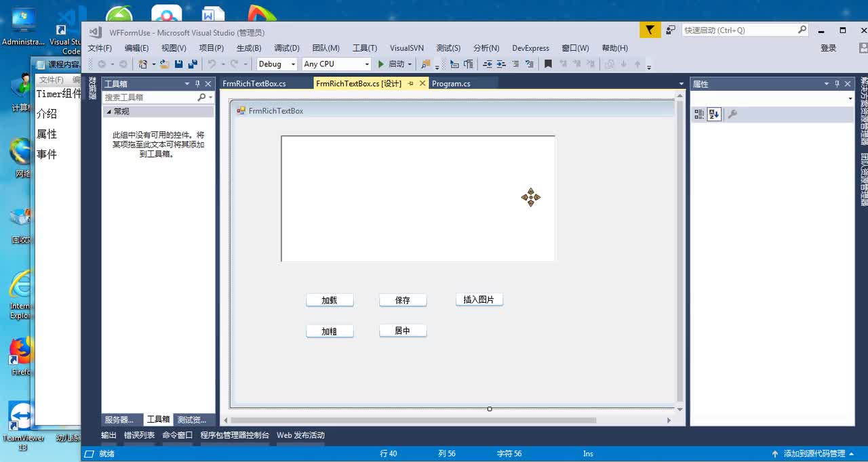Toggle pin on the FrmRichTextBox.cs [设计] tab
This screenshot has width=868, height=462.
(x=410, y=83)
